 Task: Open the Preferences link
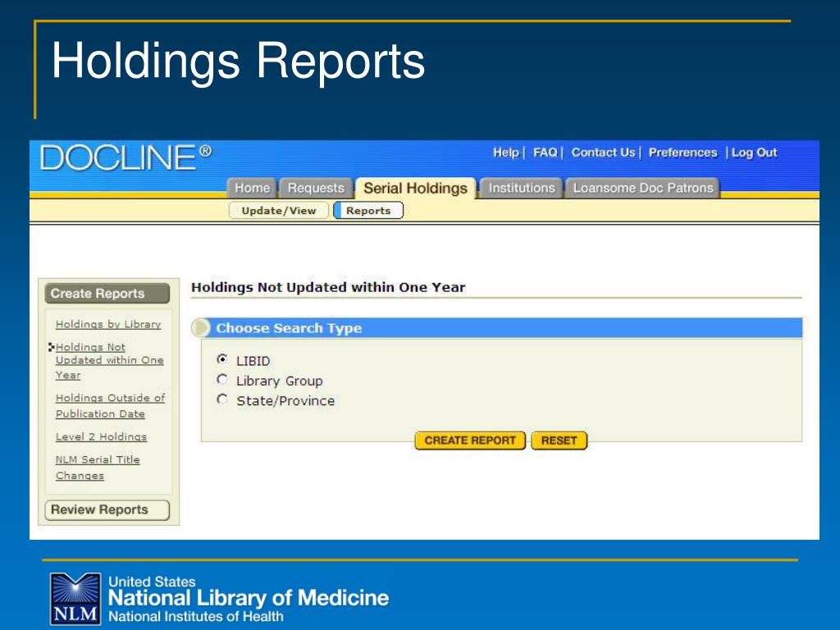(682, 153)
